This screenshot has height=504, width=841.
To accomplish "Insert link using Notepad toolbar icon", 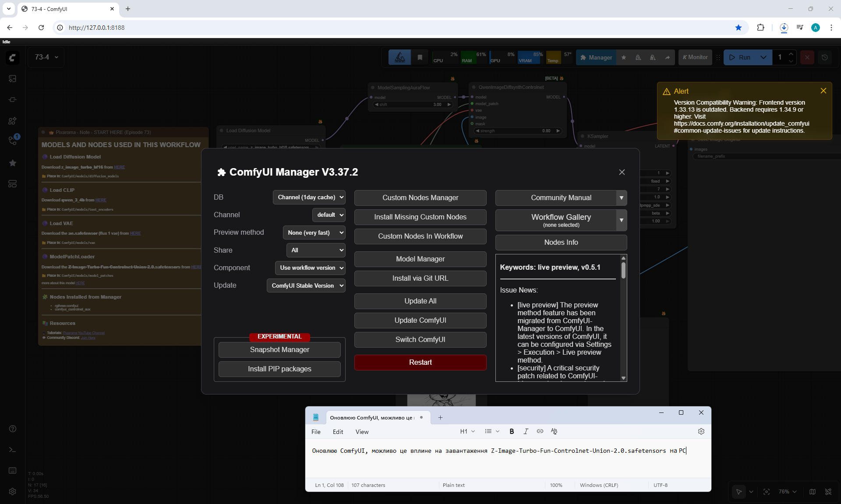I will (x=540, y=431).
